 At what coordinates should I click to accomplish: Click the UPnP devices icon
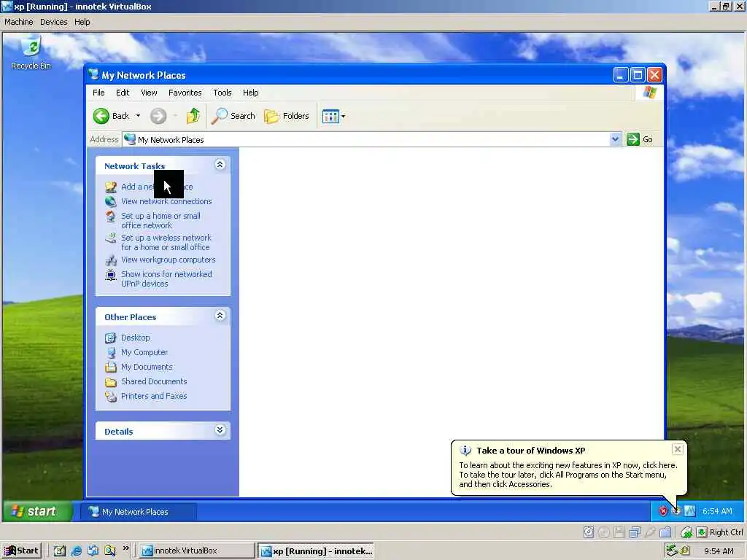(x=111, y=275)
